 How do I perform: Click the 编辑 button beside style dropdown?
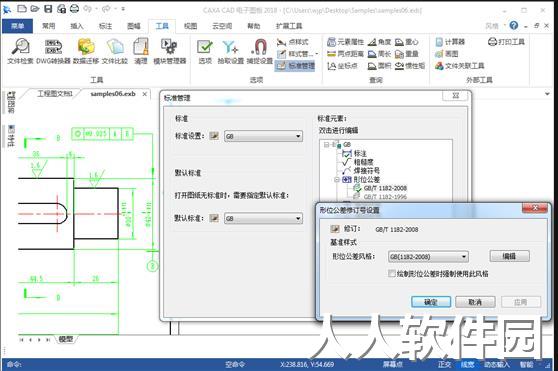point(509,256)
